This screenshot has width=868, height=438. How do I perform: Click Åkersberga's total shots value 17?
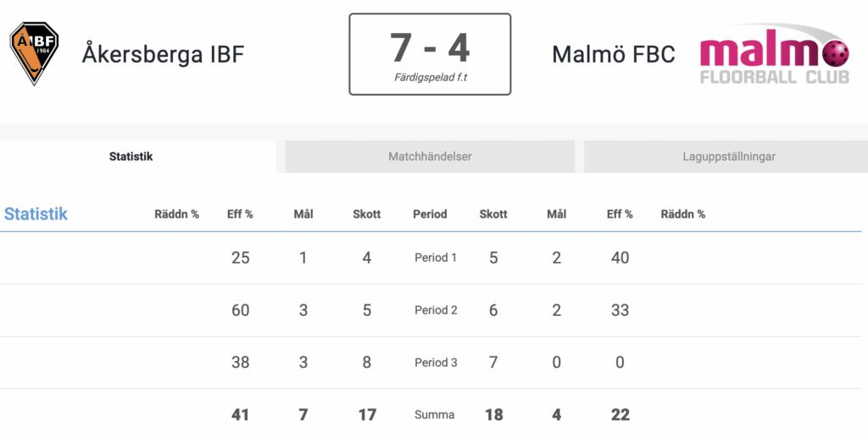(x=367, y=415)
